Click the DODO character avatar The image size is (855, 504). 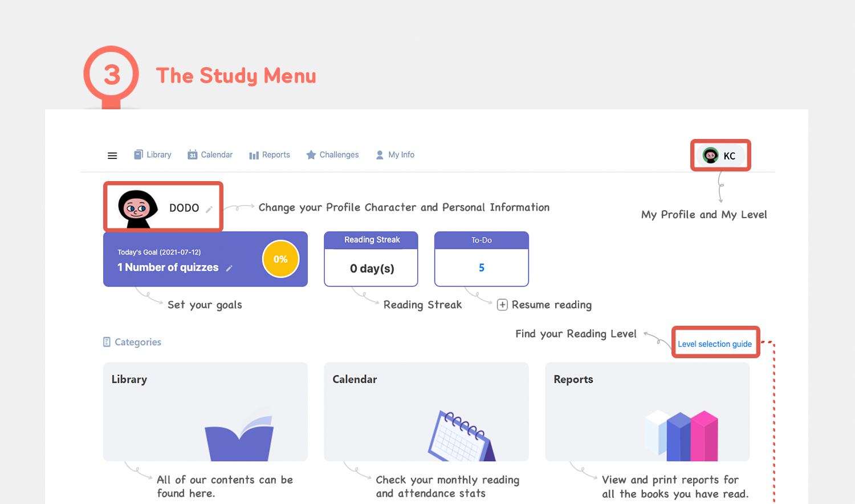(137, 208)
